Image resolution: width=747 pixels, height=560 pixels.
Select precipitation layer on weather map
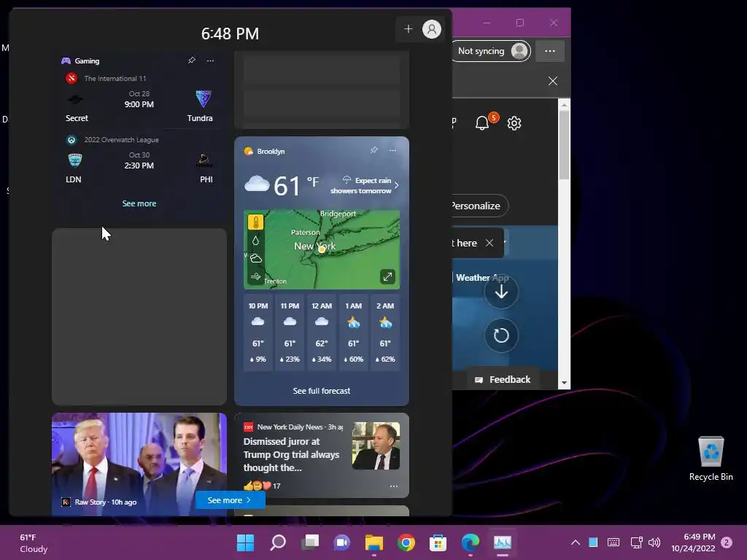tap(255, 241)
